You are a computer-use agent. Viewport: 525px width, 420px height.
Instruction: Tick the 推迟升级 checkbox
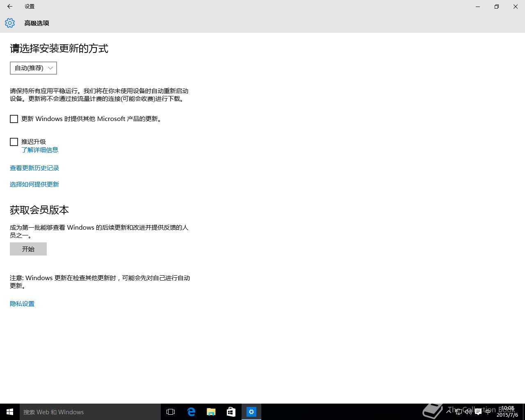point(14,142)
